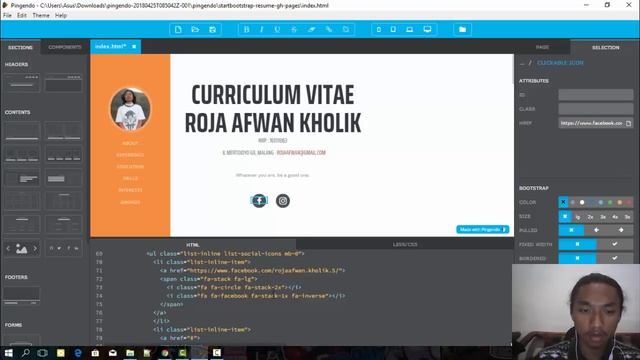Set Size option to 2x

[x=590, y=217]
